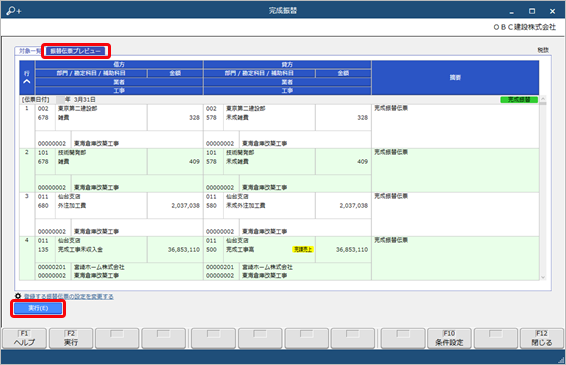Click debit code 00000201 in row 4

point(52,267)
